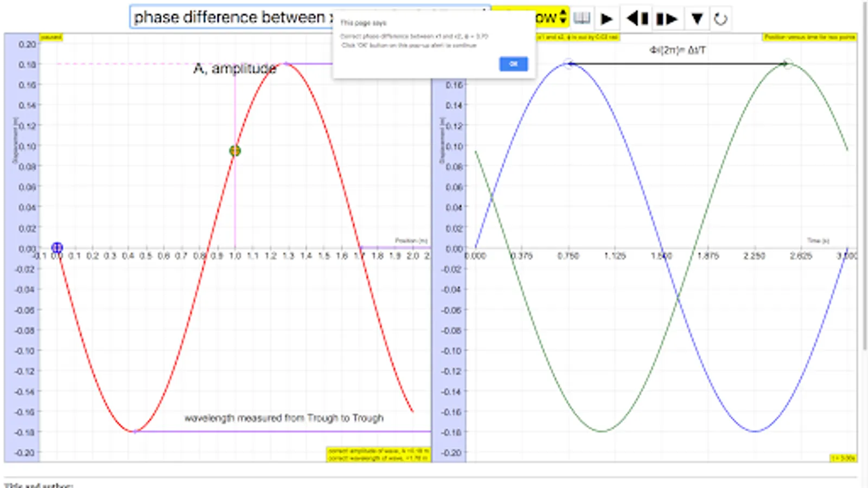Click the OK button in alert popup
Viewport: 868px width, 488px height.
click(x=513, y=64)
